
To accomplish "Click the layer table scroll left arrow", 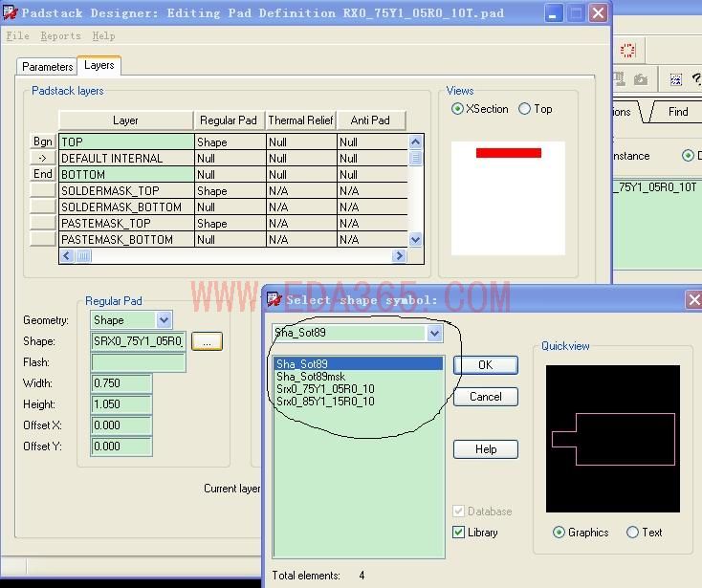I will pos(67,255).
